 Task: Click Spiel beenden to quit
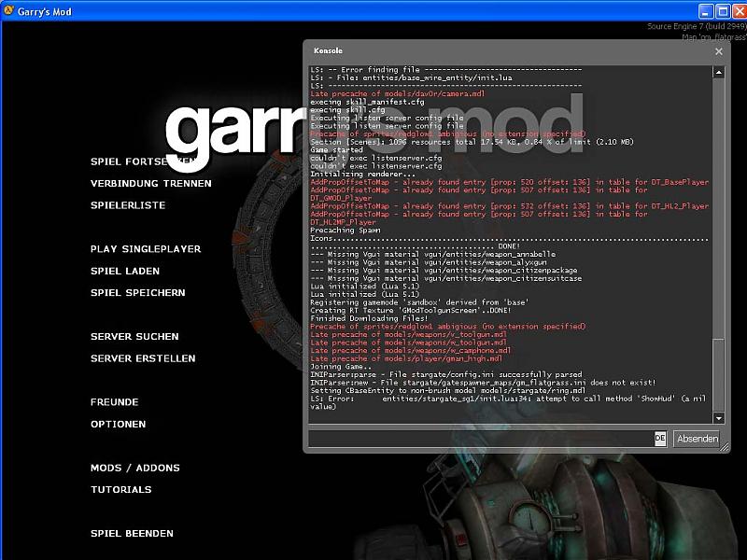coord(132,534)
